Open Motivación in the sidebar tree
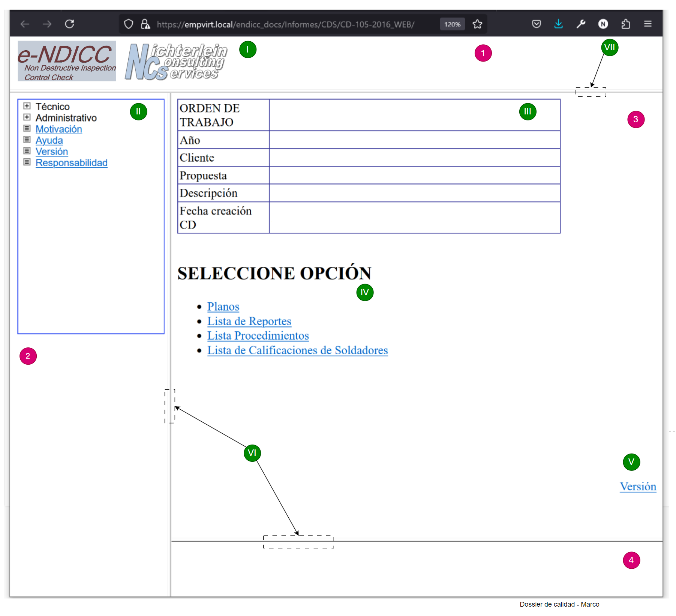 pyautogui.click(x=59, y=129)
